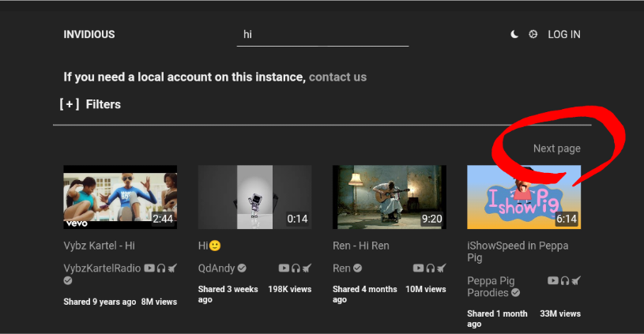Image resolution: width=644 pixels, height=334 pixels.
Task: Switch QdAndy video instance icon
Action: 307,268
